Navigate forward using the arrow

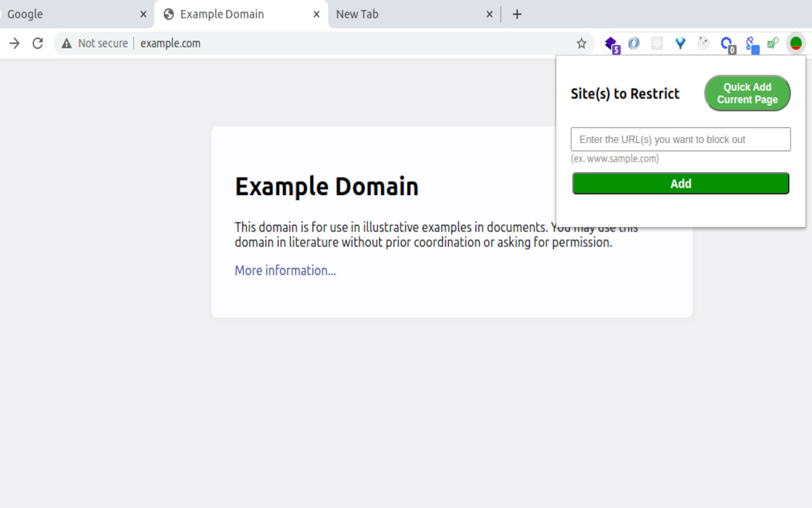pyautogui.click(x=14, y=43)
